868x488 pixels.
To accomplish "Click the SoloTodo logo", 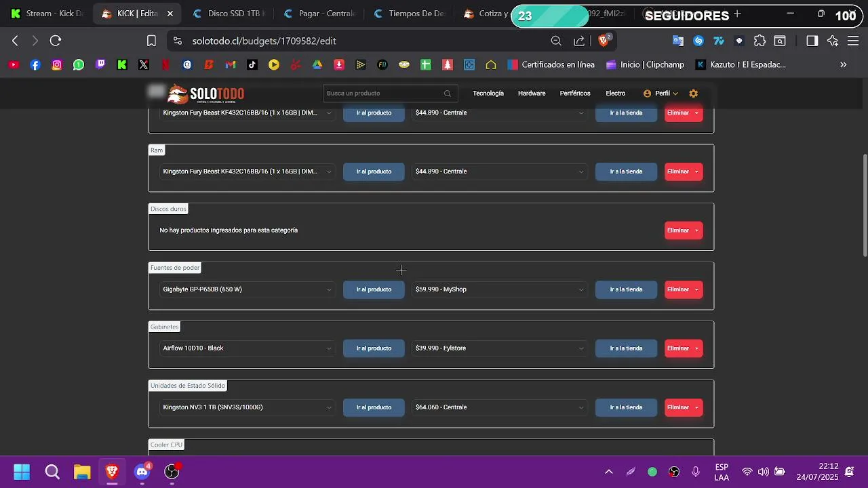I will pos(206,94).
